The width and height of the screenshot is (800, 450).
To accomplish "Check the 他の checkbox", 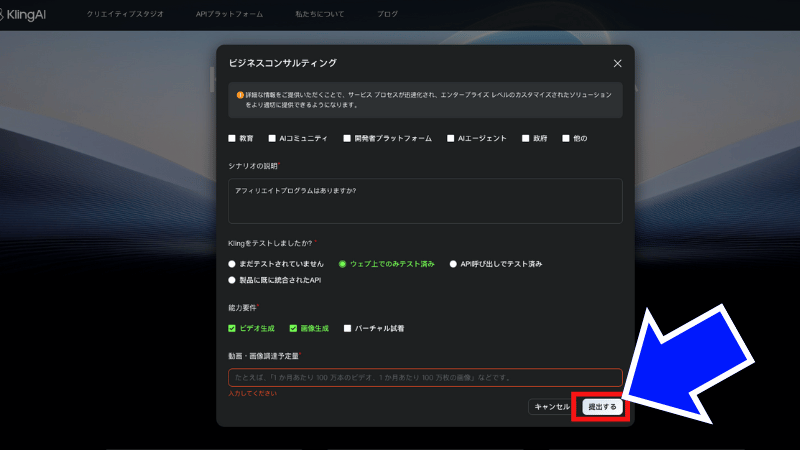I will pyautogui.click(x=566, y=138).
